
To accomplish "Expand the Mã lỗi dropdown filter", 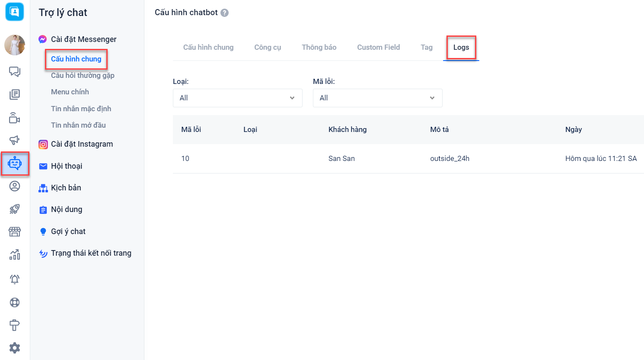I will pyautogui.click(x=377, y=98).
